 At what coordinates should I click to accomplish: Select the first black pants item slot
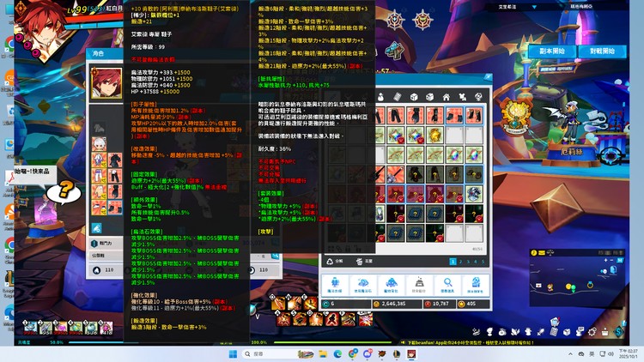click(x=397, y=115)
